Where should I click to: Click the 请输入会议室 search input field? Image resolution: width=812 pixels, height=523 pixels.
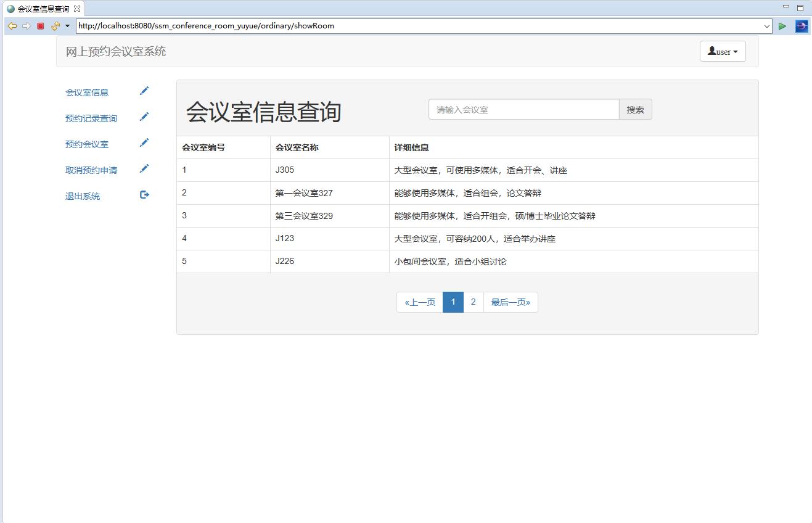pos(523,109)
